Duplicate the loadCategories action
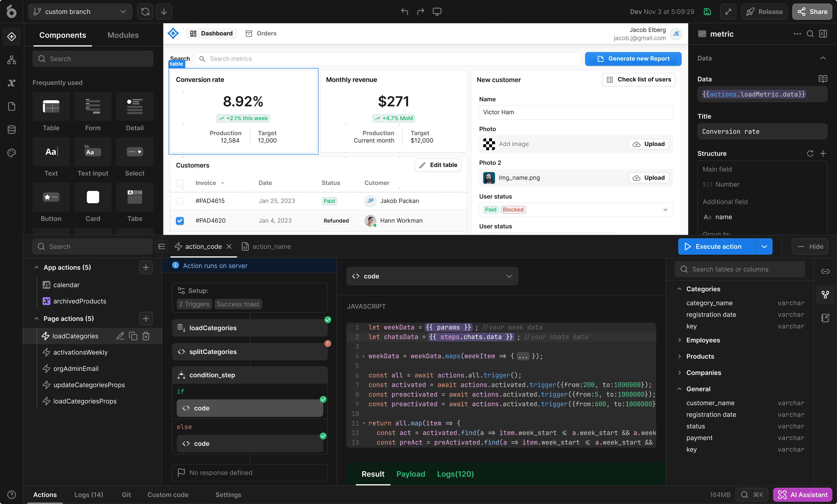 [133, 336]
